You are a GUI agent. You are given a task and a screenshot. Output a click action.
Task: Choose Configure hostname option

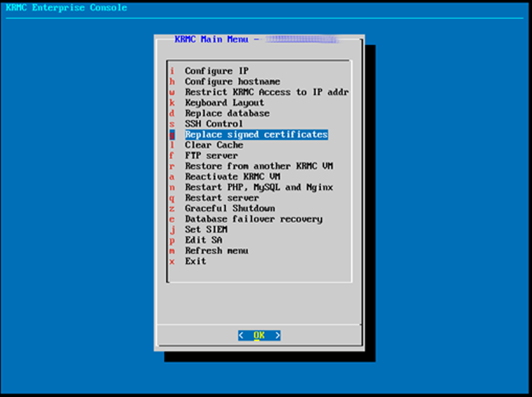232,82
